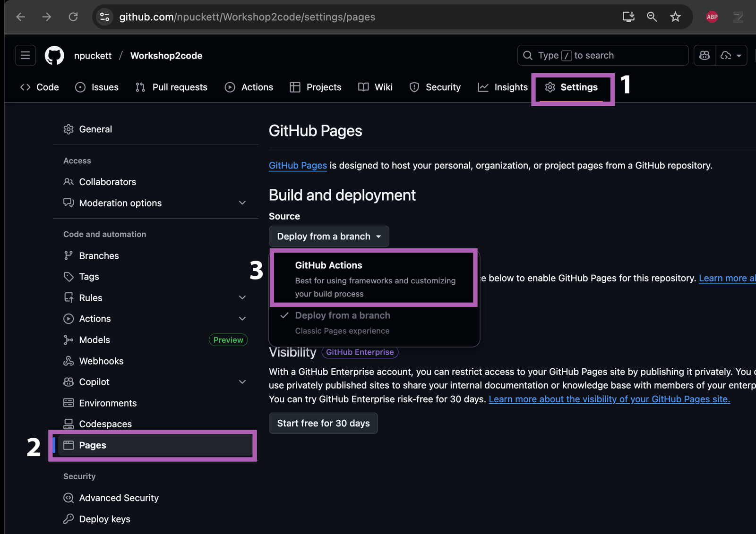The image size is (756, 534).
Task: Expand Moderation options chevron
Action: (242, 203)
